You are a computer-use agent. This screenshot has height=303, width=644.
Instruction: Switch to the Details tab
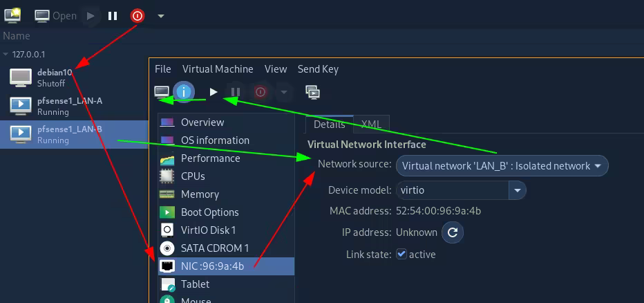click(330, 125)
